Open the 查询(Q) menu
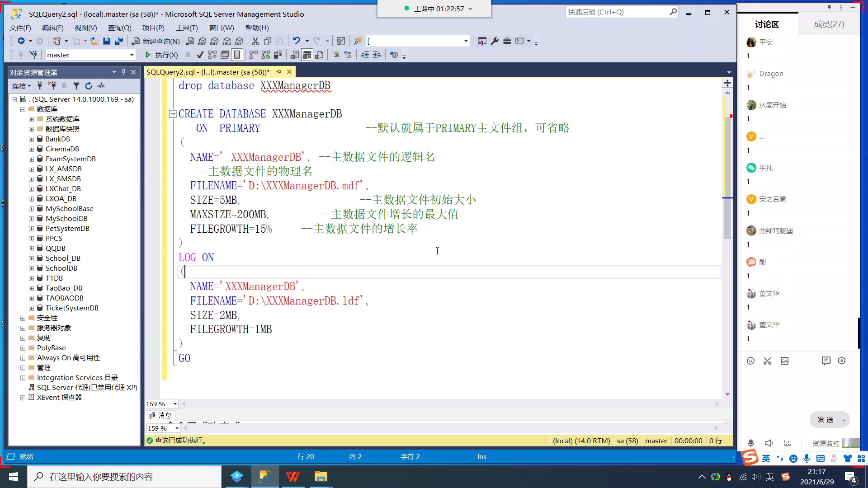 click(119, 28)
